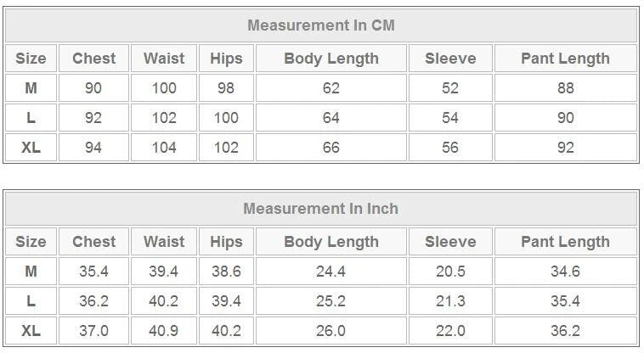Select the Pant Length header in the Inch table

pyautogui.click(x=565, y=242)
